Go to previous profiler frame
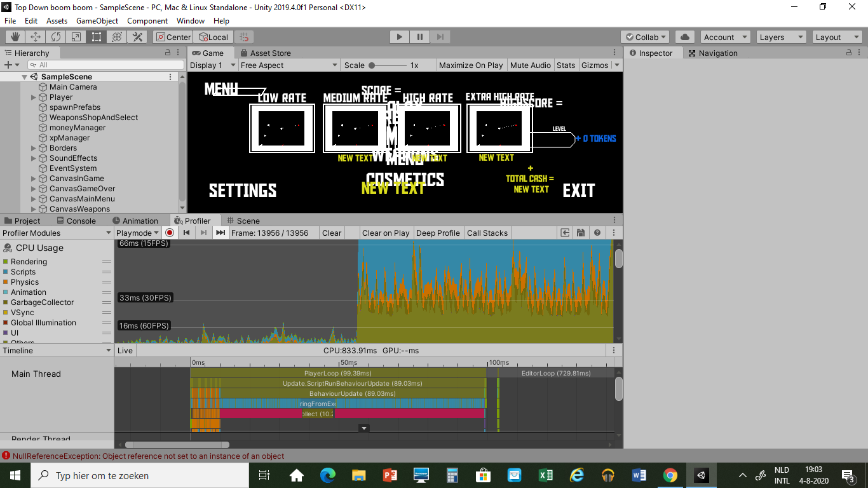The width and height of the screenshot is (868, 488). pyautogui.click(x=187, y=233)
